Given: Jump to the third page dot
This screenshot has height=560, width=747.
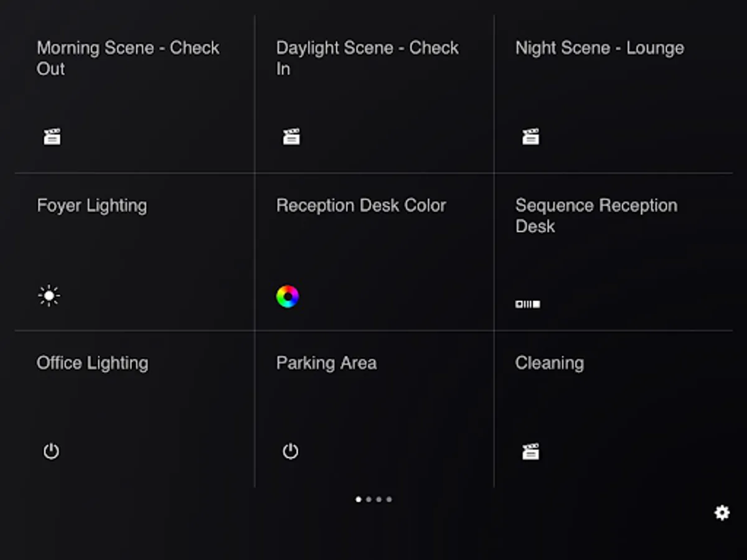Looking at the screenshot, I should coord(378,499).
